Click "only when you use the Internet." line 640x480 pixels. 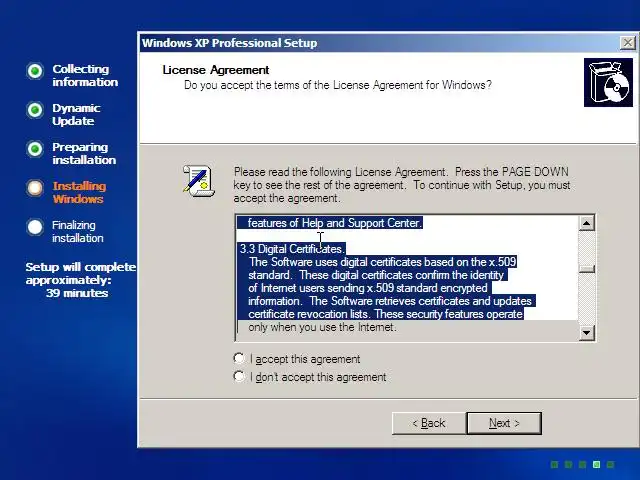[x=322, y=327]
